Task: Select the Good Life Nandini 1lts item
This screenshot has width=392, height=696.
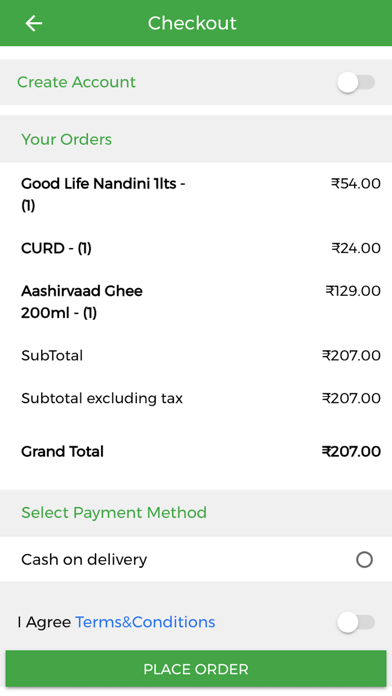Action: click(103, 194)
